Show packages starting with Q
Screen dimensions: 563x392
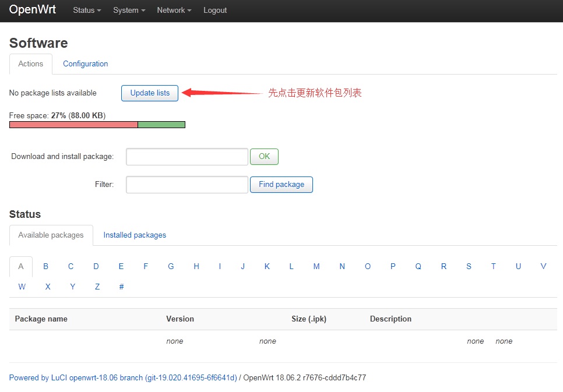(418, 266)
